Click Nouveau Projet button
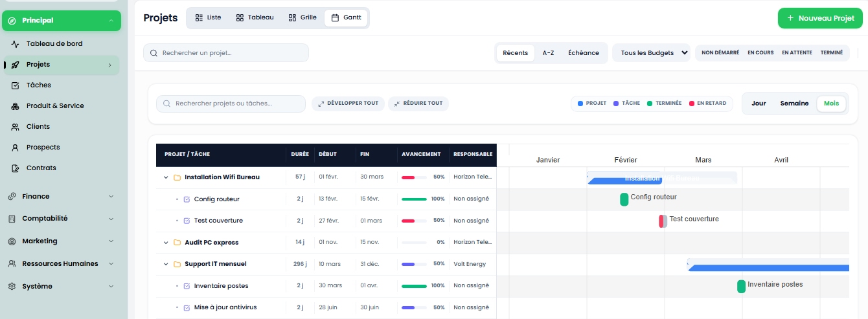The width and height of the screenshot is (868, 319). click(x=820, y=18)
